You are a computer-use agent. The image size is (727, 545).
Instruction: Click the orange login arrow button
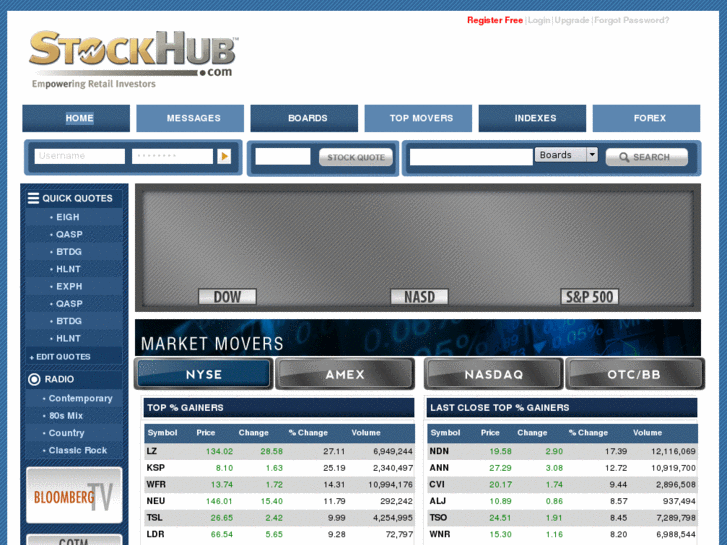pos(224,156)
